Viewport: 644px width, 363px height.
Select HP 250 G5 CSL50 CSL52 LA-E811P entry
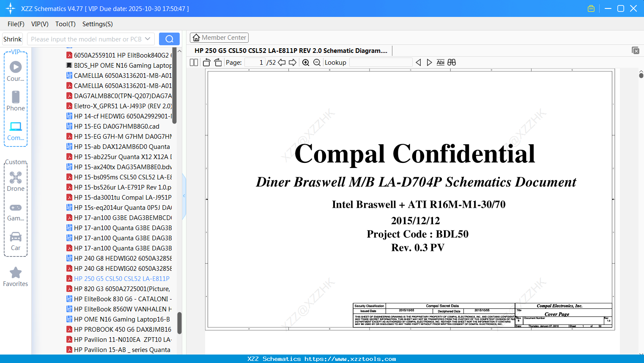118,278
